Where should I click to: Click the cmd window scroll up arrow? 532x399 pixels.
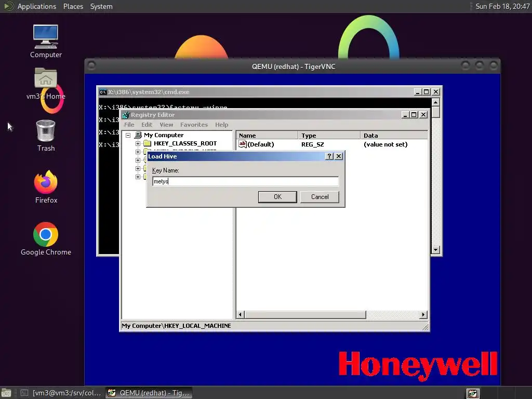click(x=436, y=102)
